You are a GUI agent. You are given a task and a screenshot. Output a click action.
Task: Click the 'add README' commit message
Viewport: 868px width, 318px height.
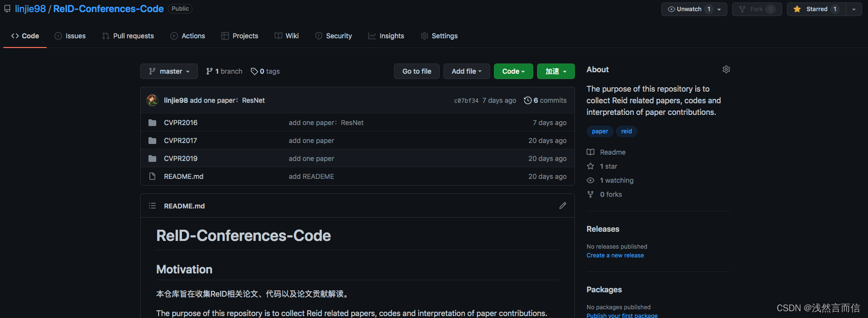pyautogui.click(x=311, y=176)
